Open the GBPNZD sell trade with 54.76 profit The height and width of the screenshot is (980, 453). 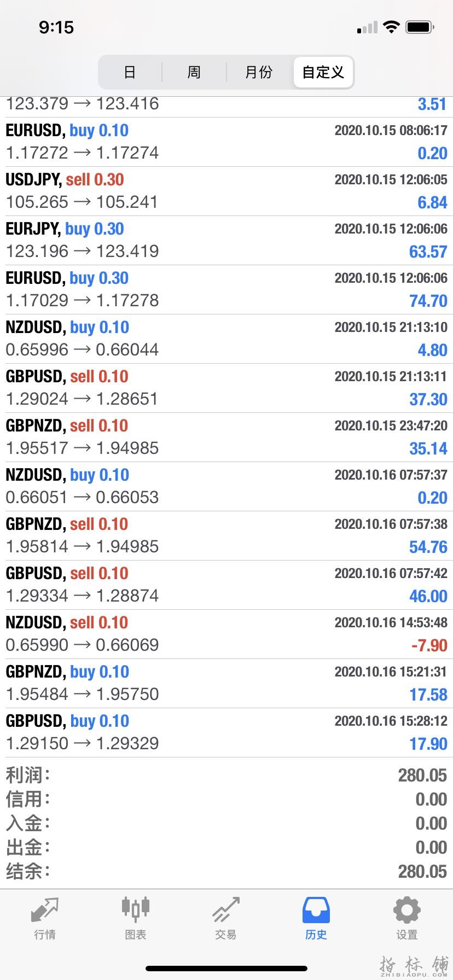pyautogui.click(x=226, y=536)
